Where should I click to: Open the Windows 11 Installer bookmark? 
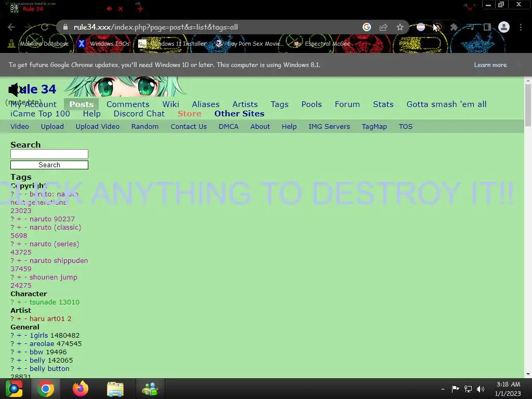point(172,44)
